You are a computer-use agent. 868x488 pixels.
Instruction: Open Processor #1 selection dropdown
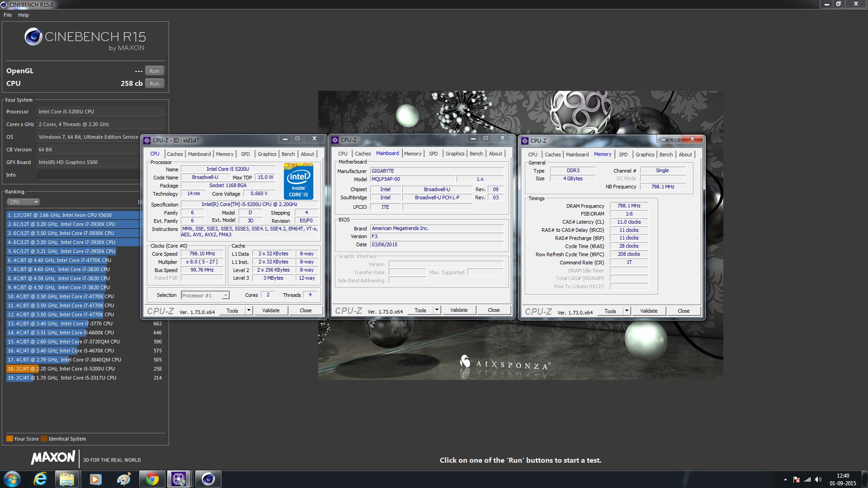[x=205, y=296]
